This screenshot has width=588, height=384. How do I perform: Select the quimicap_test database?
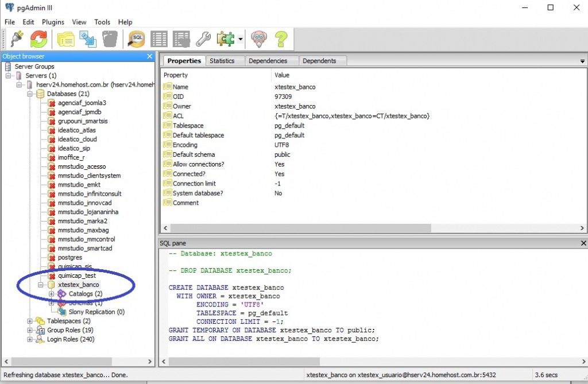(78, 276)
